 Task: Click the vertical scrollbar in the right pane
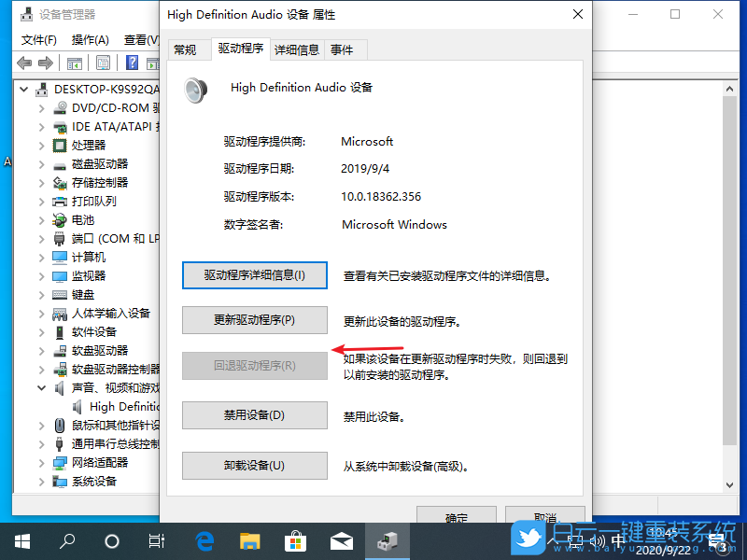729,280
